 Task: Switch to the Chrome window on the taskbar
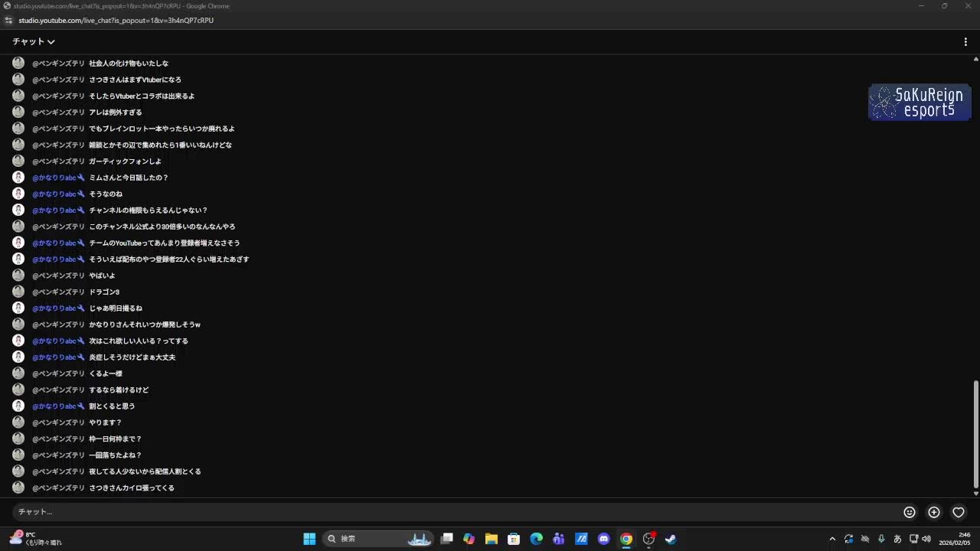626,539
